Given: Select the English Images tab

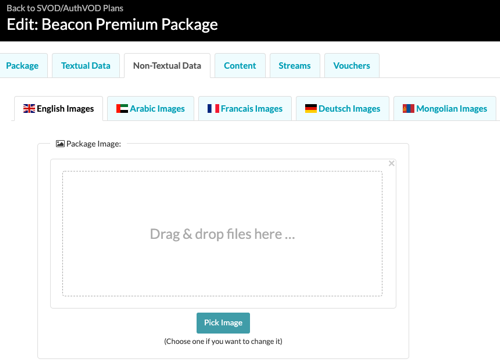Looking at the screenshot, I should (58, 109).
